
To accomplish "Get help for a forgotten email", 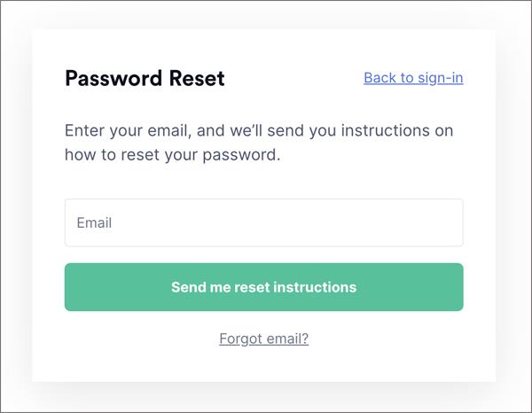I will (x=263, y=338).
